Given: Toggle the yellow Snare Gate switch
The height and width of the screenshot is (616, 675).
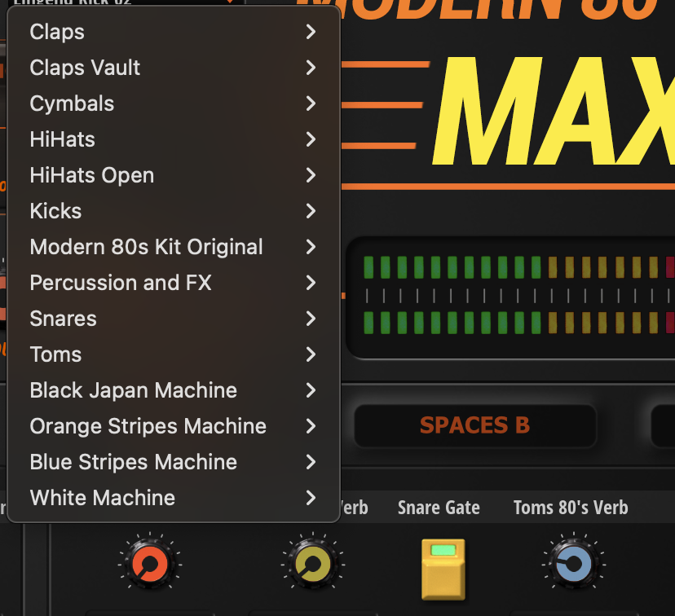Looking at the screenshot, I should (443, 566).
